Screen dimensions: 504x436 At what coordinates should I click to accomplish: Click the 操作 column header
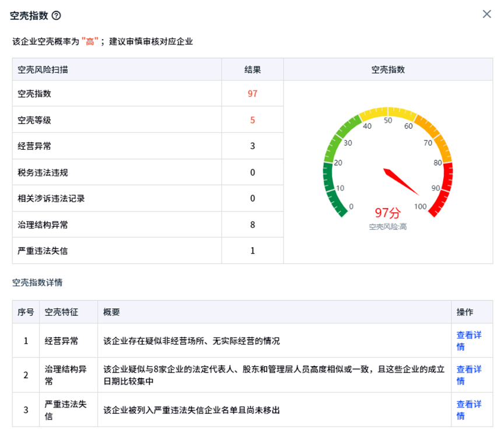coord(465,312)
